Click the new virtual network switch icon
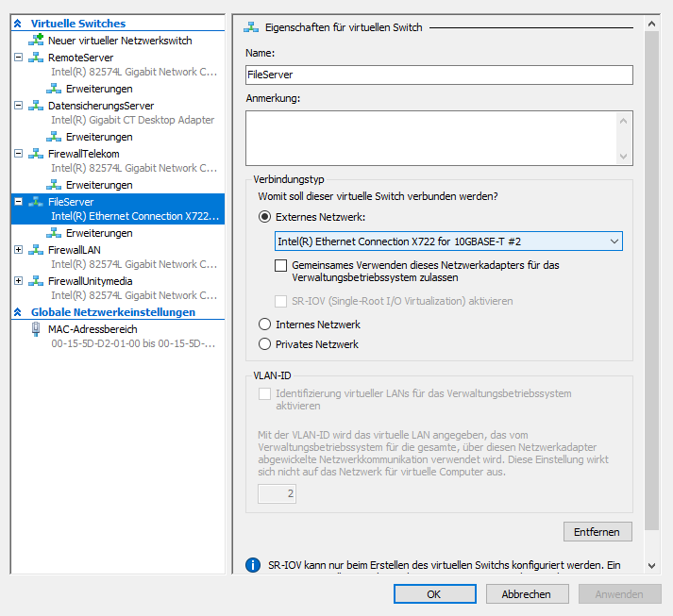 [x=36, y=40]
